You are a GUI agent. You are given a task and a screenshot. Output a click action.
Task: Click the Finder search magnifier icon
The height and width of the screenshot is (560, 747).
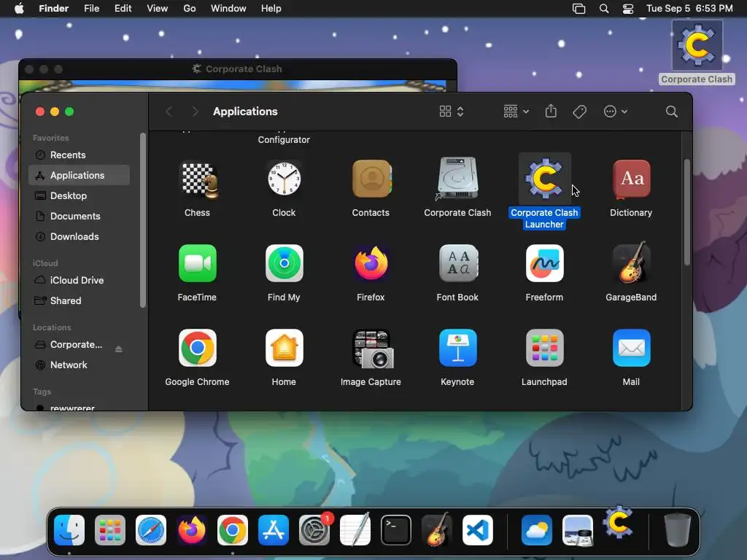[672, 112]
